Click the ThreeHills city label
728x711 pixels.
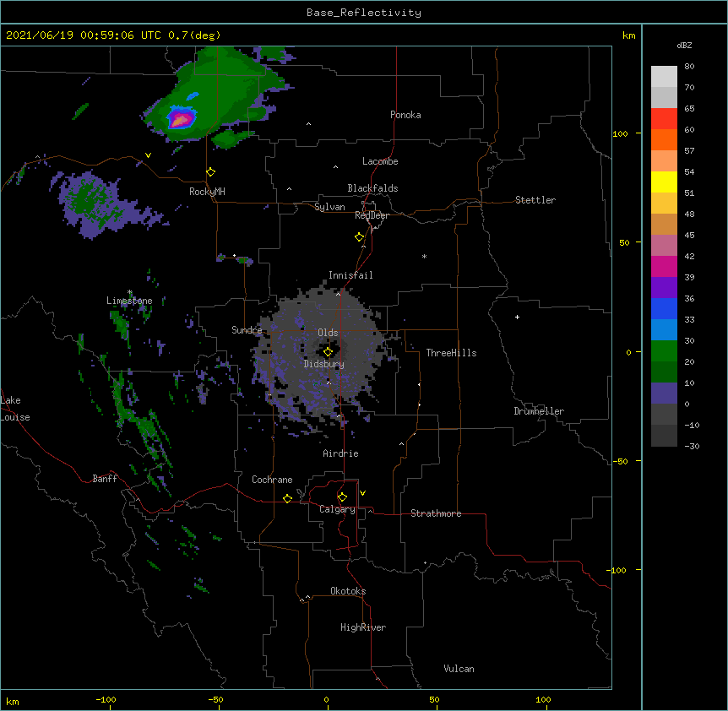(x=451, y=353)
